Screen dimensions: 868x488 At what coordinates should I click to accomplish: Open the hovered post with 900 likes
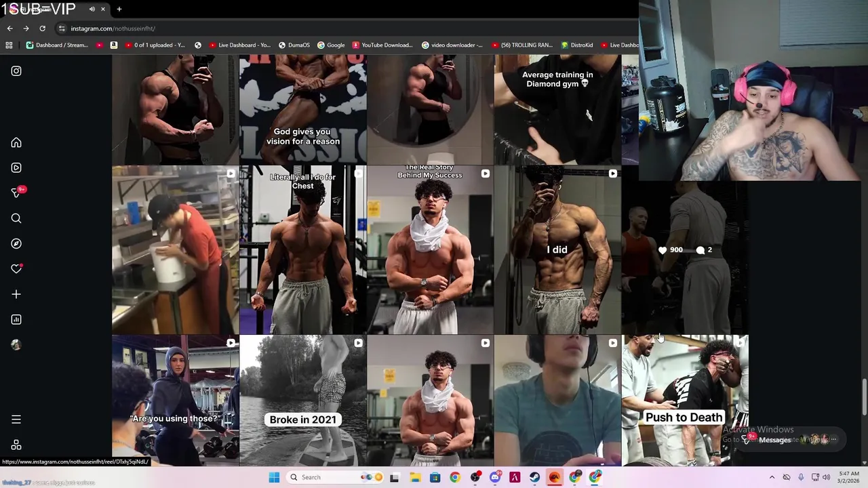pyautogui.click(x=685, y=250)
